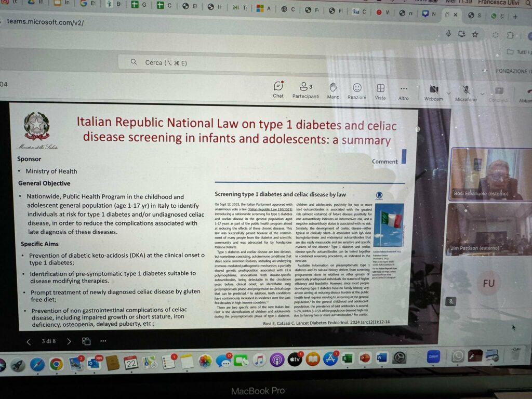Open Zoom from the Dock
Screen dimensions: 532x399
click(433, 357)
